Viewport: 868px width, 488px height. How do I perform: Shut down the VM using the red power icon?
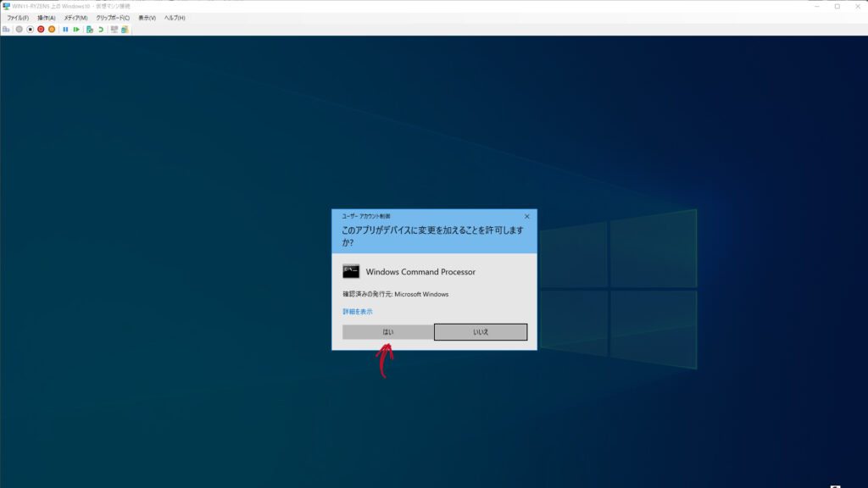[x=41, y=30]
